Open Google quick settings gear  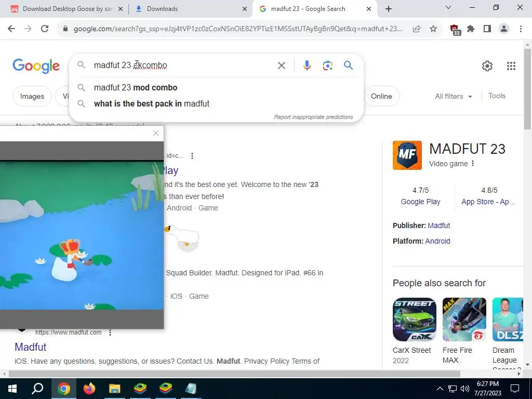[487, 66]
